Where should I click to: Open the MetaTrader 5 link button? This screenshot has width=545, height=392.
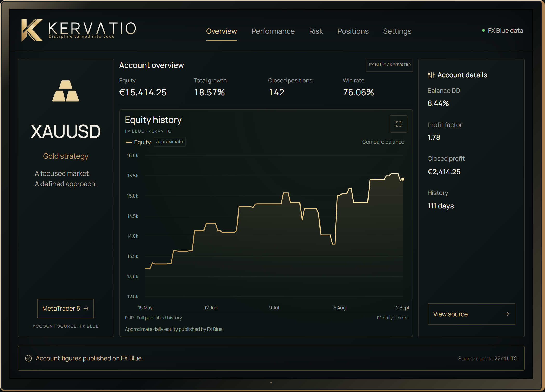click(66, 308)
